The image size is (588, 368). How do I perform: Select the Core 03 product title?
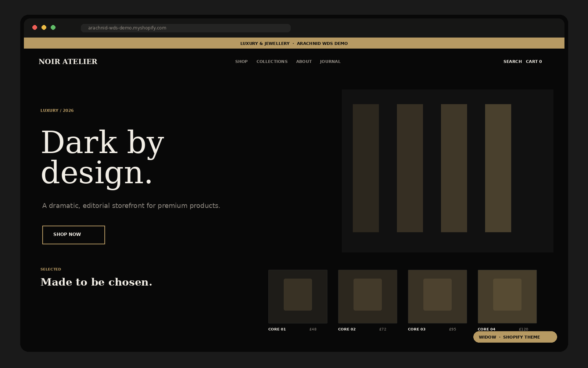[x=417, y=329]
